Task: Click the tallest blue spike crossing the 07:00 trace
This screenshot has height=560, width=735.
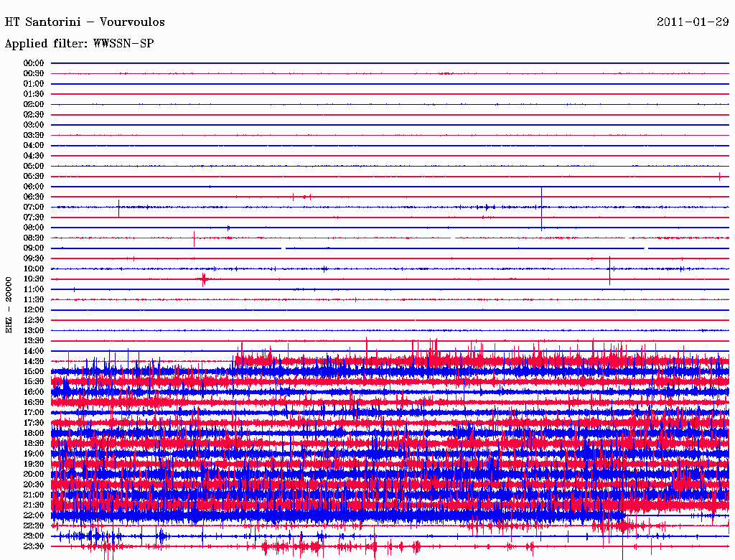Action: [x=541, y=207]
